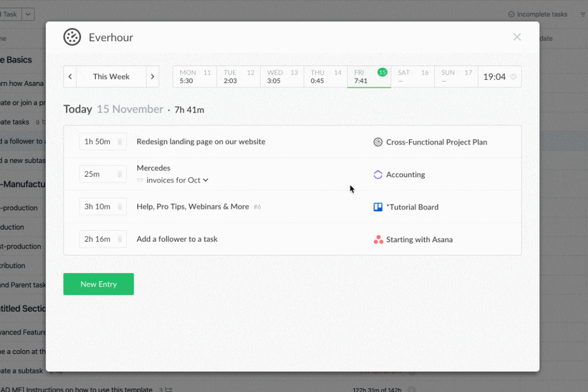Advance to next week with right chevron
The image size is (588, 392).
click(152, 76)
